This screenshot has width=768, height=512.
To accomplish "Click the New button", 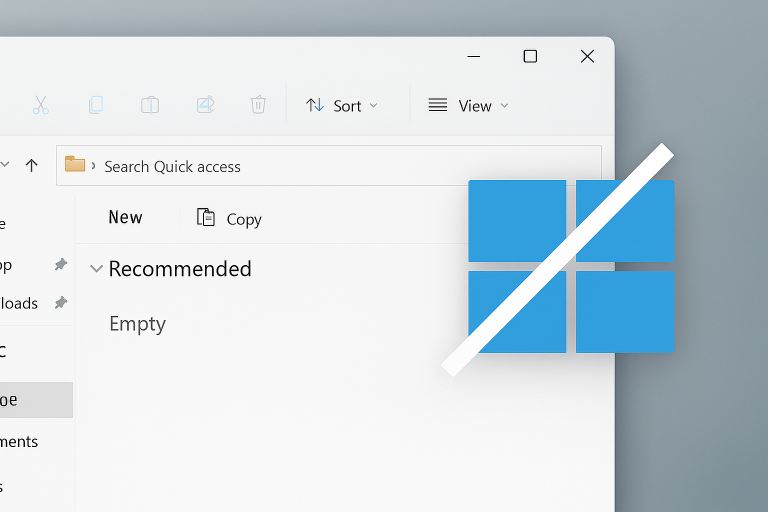I will pos(125,218).
